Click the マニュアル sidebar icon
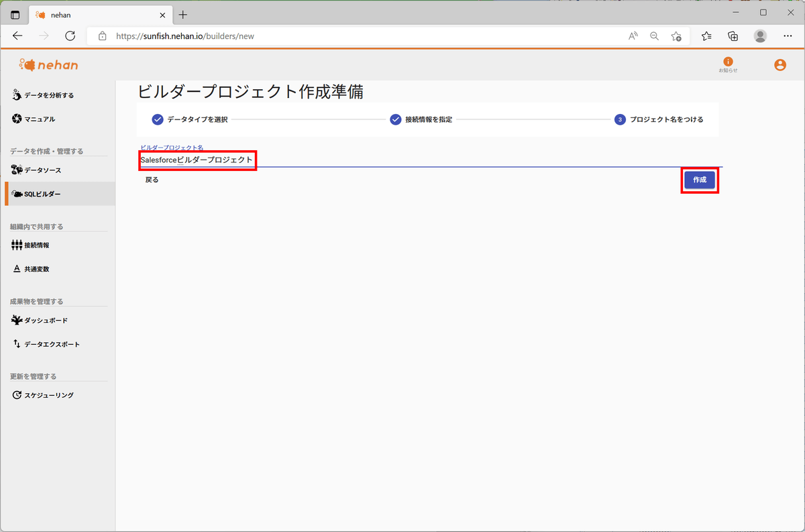Image resolution: width=805 pixels, height=532 pixels. tap(17, 119)
